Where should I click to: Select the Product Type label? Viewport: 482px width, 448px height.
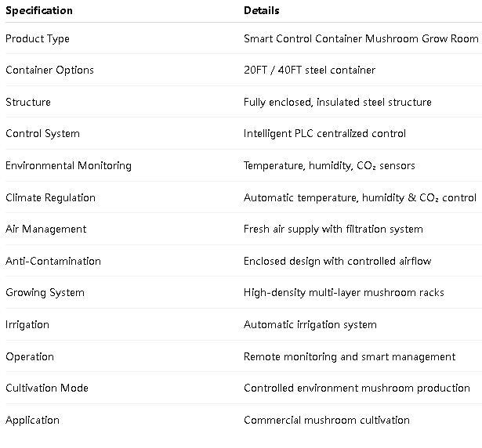point(38,38)
